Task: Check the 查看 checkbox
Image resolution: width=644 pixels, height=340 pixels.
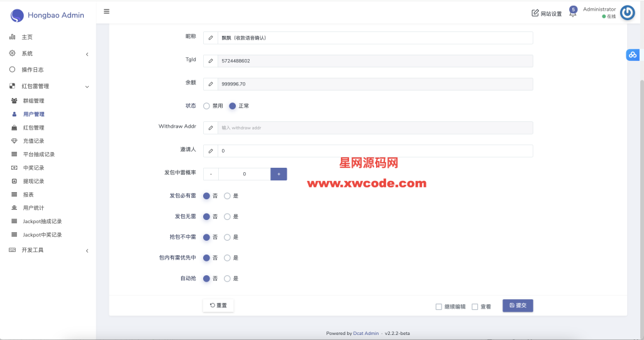Action: point(475,307)
